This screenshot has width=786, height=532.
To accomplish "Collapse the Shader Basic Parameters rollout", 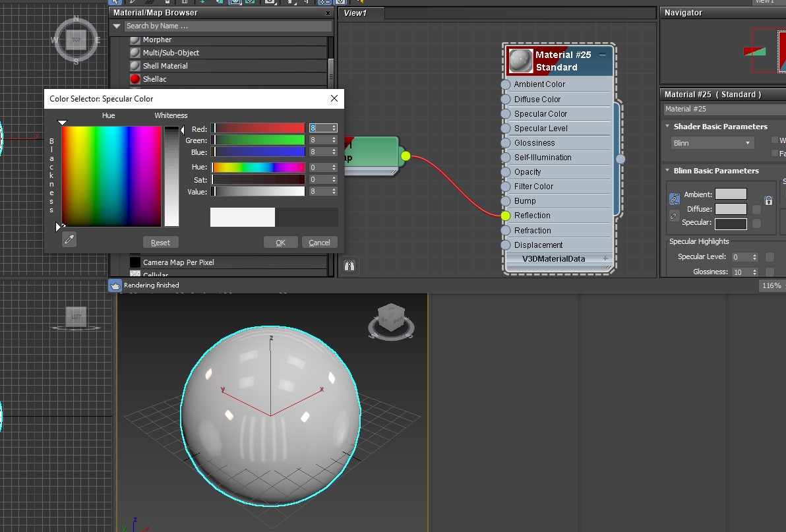I will tap(667, 126).
